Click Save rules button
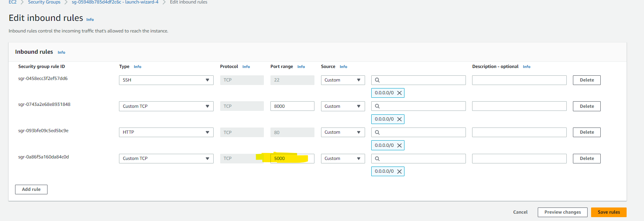This screenshot has height=221, width=644. pyautogui.click(x=608, y=212)
